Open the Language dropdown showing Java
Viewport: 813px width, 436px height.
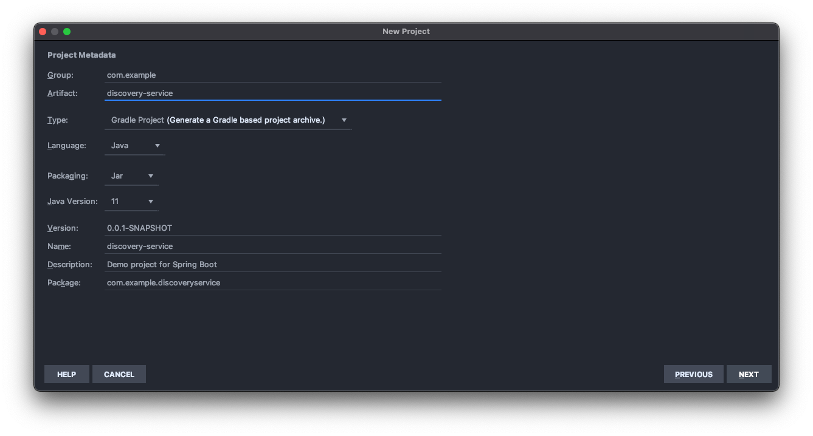(x=135, y=146)
